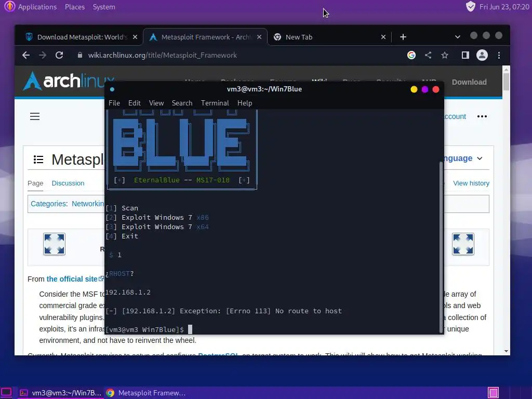Screen dimensions: 532x399
Task: Click the right expand-arrows thumbnail image
Action: point(463,244)
